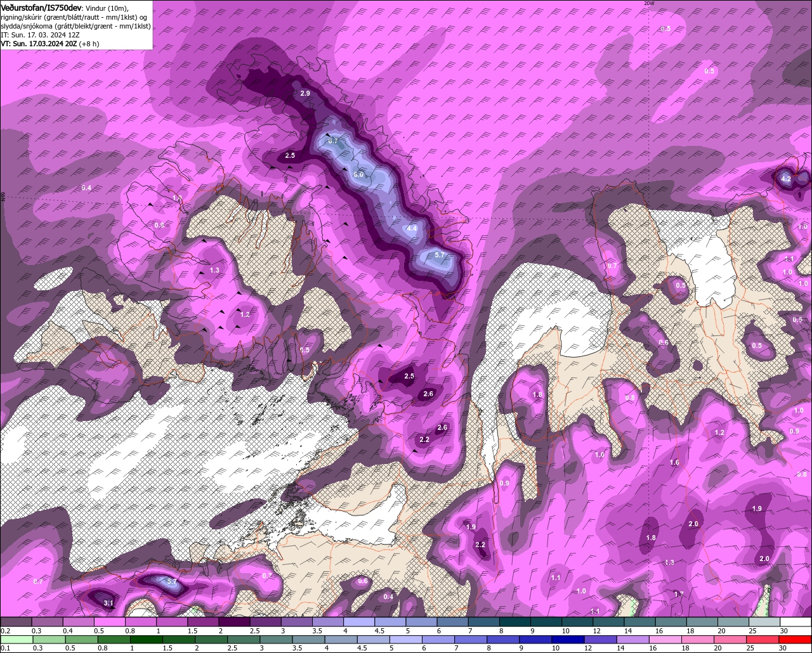This screenshot has width=812, height=653.
Task: Click the 'Vindur (10m)' header text
Action: pyautogui.click(x=107, y=8)
